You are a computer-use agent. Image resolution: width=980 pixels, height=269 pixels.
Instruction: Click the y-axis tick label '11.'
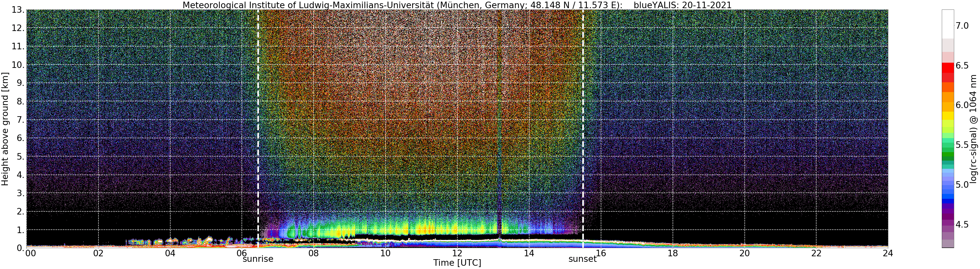(x=18, y=46)
